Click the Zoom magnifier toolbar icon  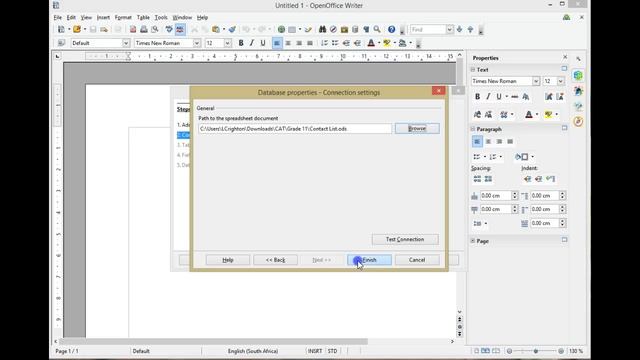coord(377,29)
